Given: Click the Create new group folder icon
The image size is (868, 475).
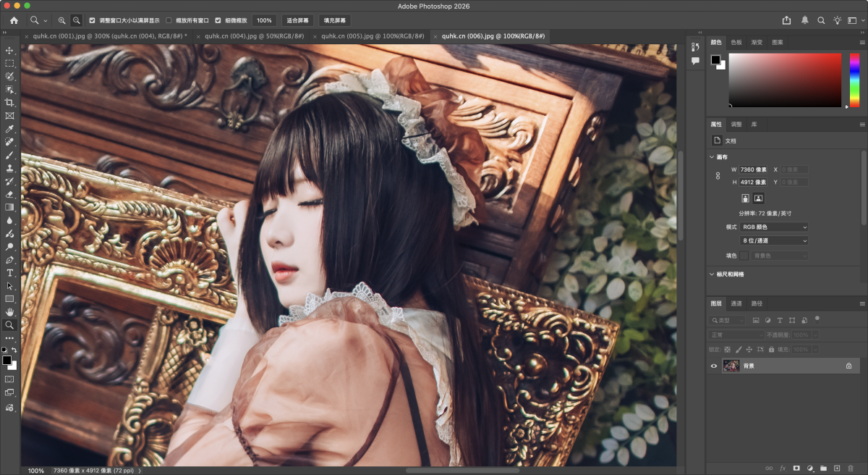Looking at the screenshot, I should coord(823,468).
